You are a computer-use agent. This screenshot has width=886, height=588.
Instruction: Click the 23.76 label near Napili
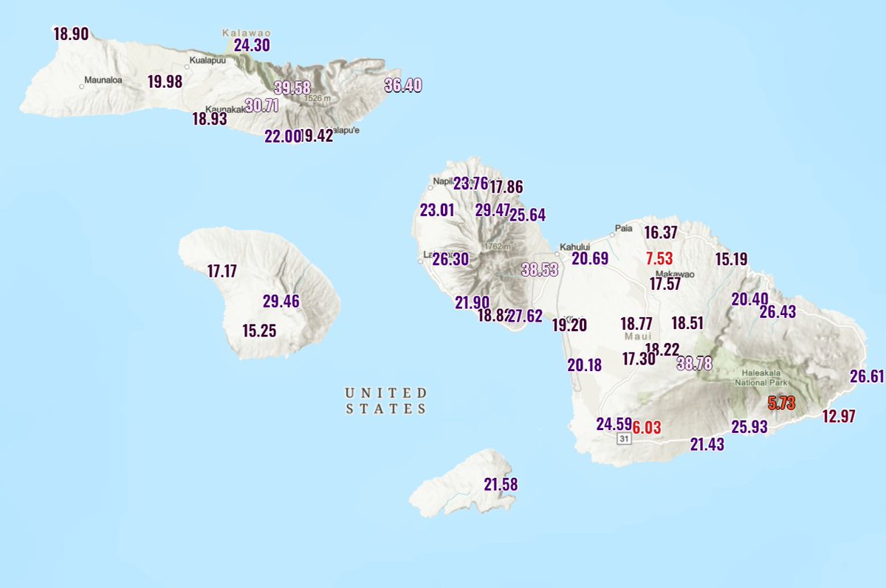(x=470, y=184)
